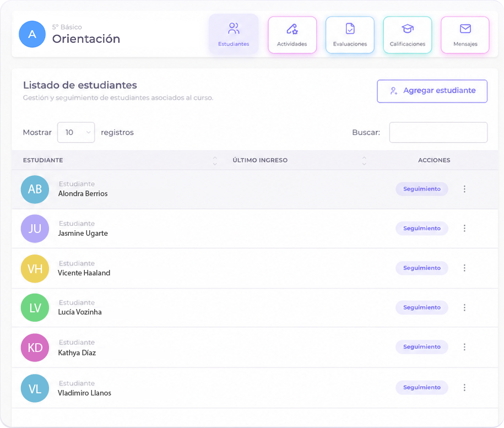Click the Listado de estudiantes heading

(x=80, y=85)
